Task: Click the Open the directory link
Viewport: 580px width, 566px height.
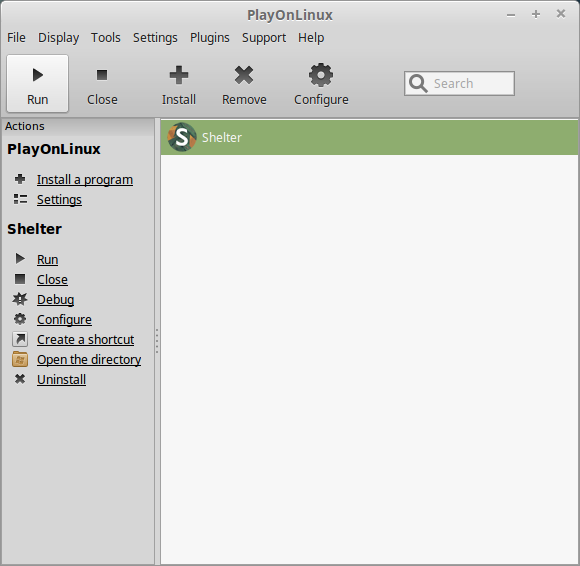Action: [x=89, y=360]
